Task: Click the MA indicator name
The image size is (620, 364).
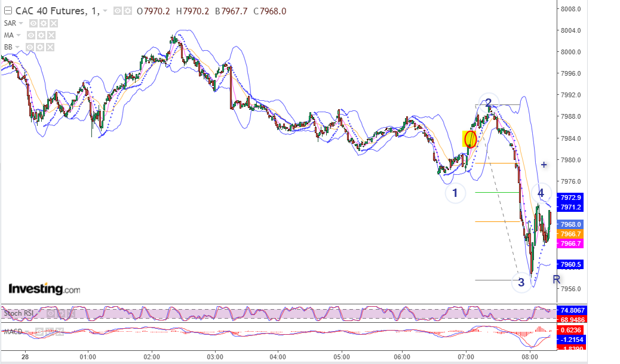Action: [9, 35]
